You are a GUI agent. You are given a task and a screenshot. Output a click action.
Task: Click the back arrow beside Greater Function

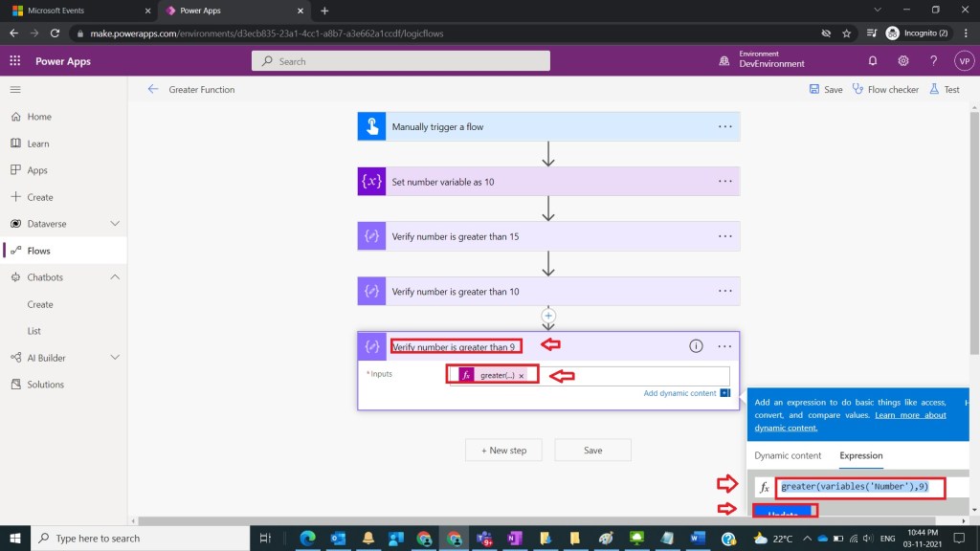[x=152, y=90]
